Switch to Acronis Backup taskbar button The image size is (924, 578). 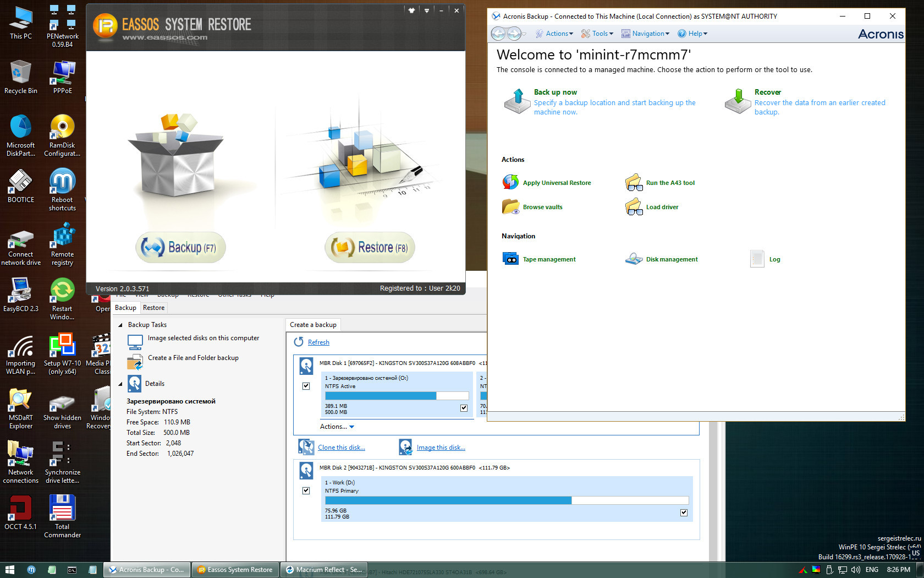tap(148, 570)
